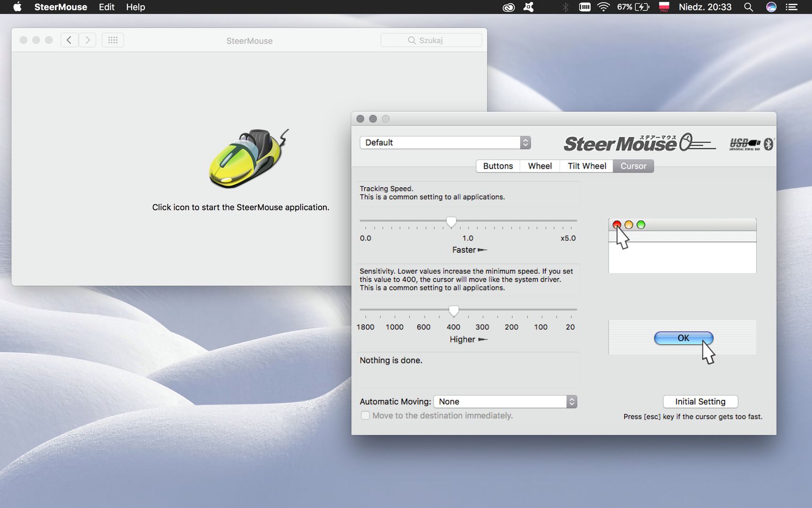Screen dimensions: 812x508
Task: Switch to the Buttons tab
Action: point(498,166)
